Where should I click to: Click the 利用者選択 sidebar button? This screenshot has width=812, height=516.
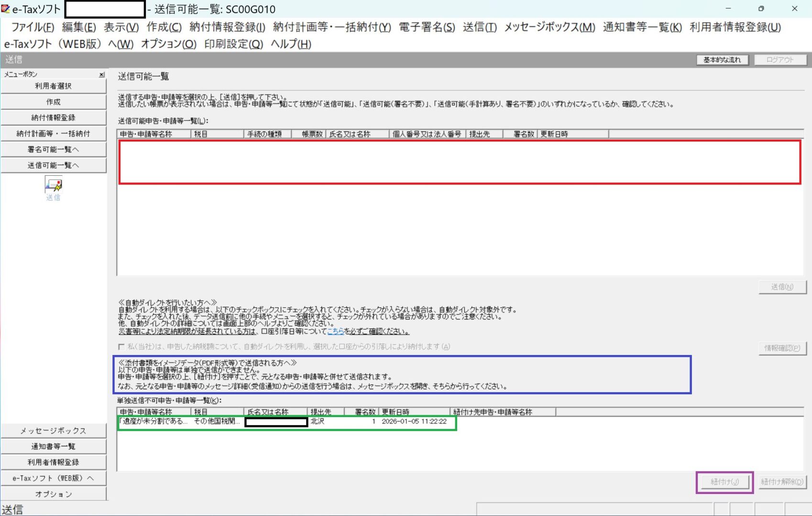point(53,86)
